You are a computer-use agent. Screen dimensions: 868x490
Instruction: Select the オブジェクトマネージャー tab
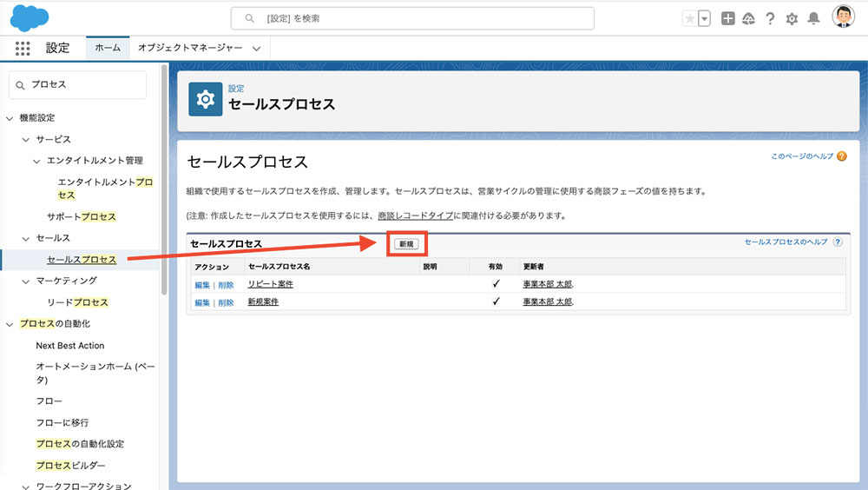(x=190, y=48)
